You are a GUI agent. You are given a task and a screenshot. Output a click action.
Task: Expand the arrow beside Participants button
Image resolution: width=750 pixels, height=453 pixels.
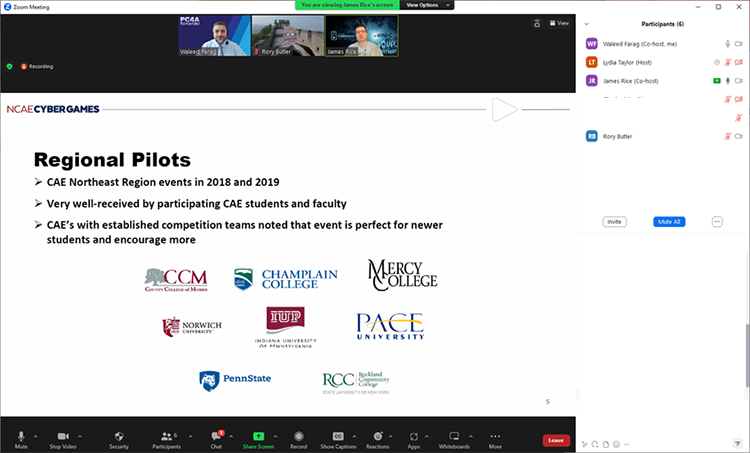[x=190, y=436]
